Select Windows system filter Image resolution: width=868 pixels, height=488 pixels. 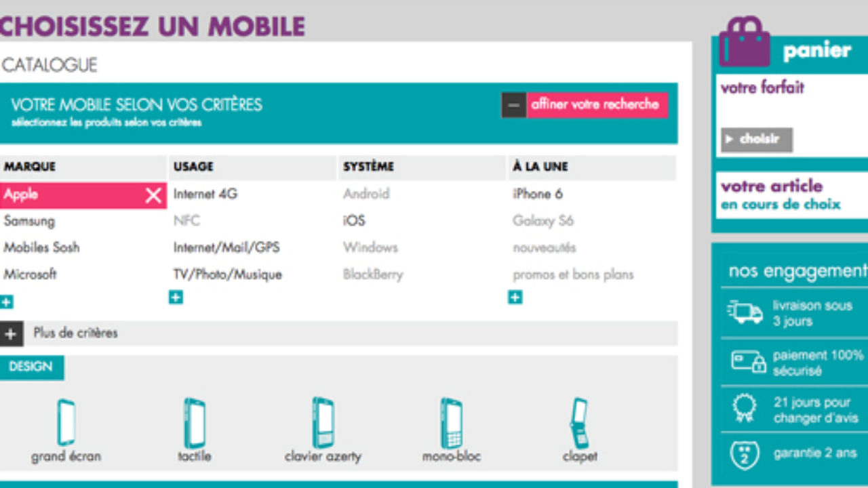coord(370,247)
